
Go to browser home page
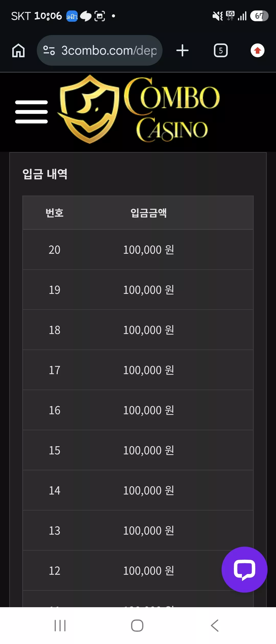point(18,50)
